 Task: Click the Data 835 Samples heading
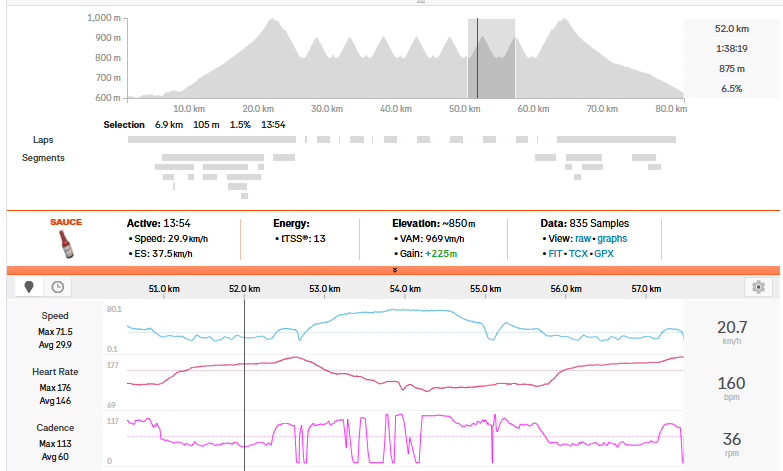(585, 223)
